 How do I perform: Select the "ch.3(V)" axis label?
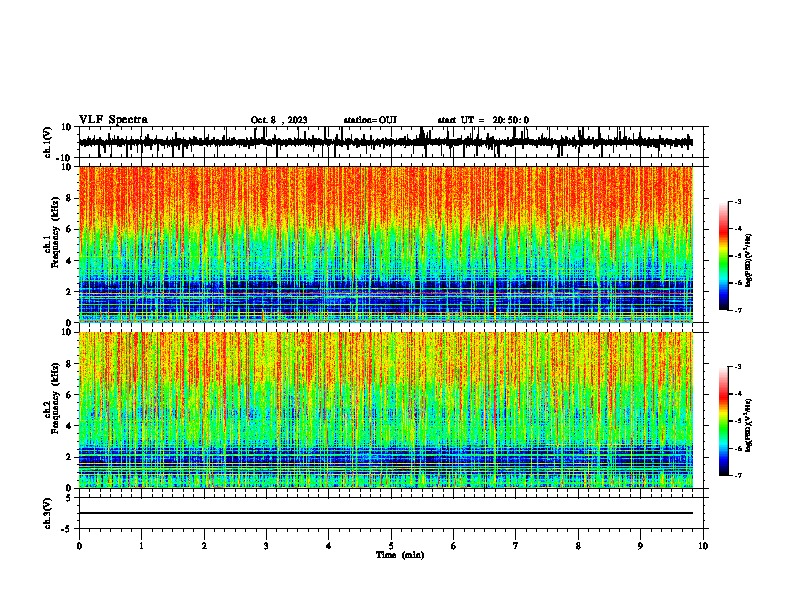(48, 513)
